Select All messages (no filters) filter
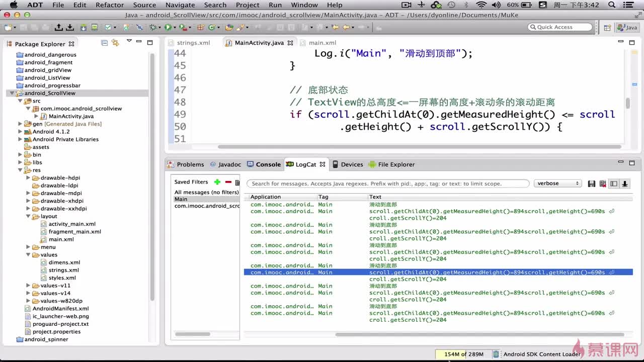Screen dimensions: 644x362 206,192
